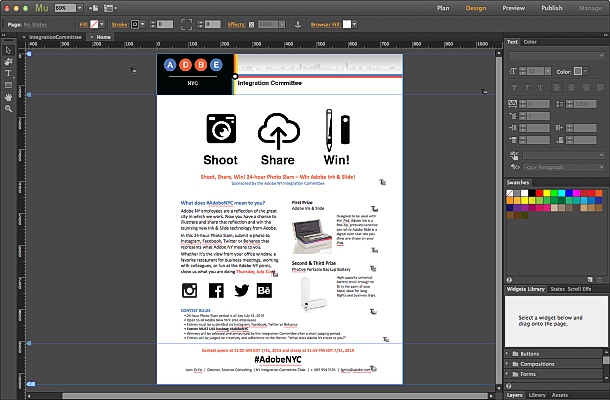Select the Text tool
Viewport: 610px width, 400px height.
coord(8,73)
